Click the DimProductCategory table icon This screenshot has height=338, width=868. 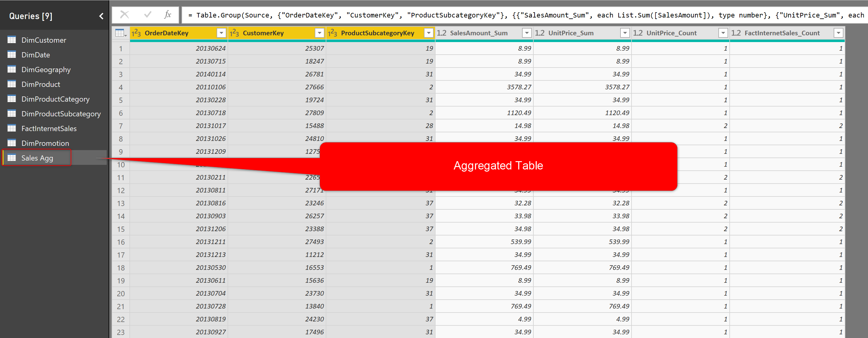click(x=12, y=99)
